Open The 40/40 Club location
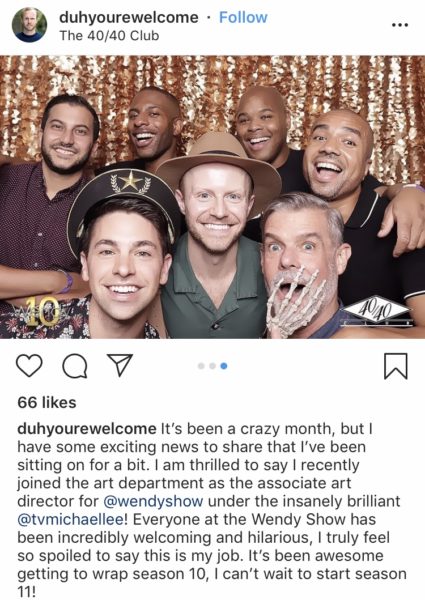 [109, 36]
